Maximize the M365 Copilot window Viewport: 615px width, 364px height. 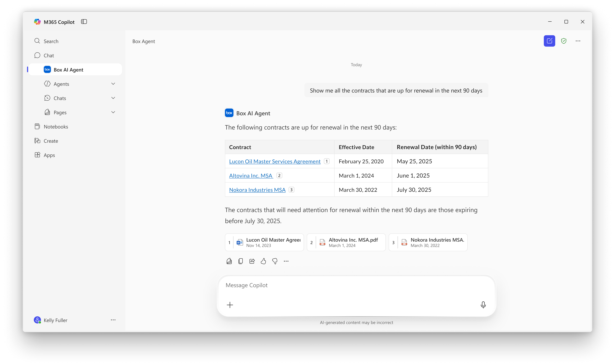pos(566,22)
